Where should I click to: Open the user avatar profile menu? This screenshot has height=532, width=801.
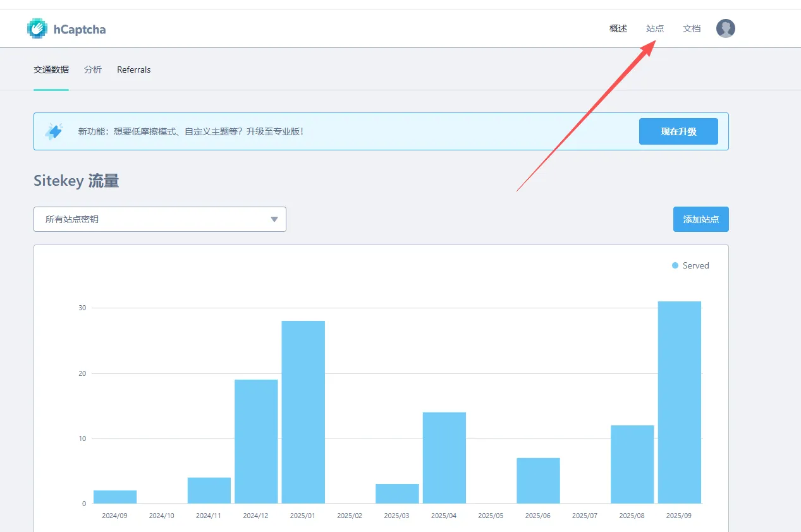pos(725,28)
